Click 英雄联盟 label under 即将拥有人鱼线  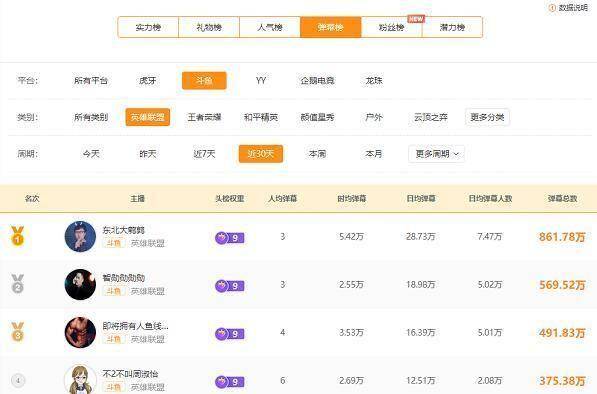[x=148, y=339]
